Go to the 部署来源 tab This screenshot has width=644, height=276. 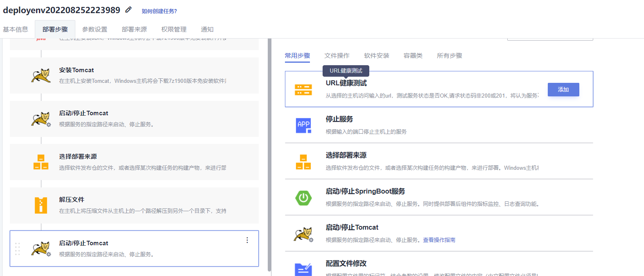click(x=134, y=29)
